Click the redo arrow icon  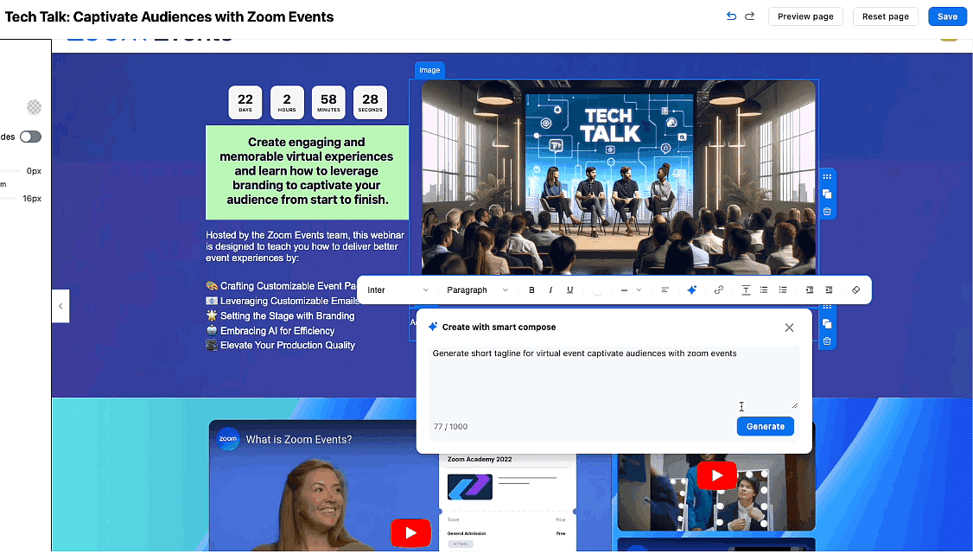[x=749, y=16]
